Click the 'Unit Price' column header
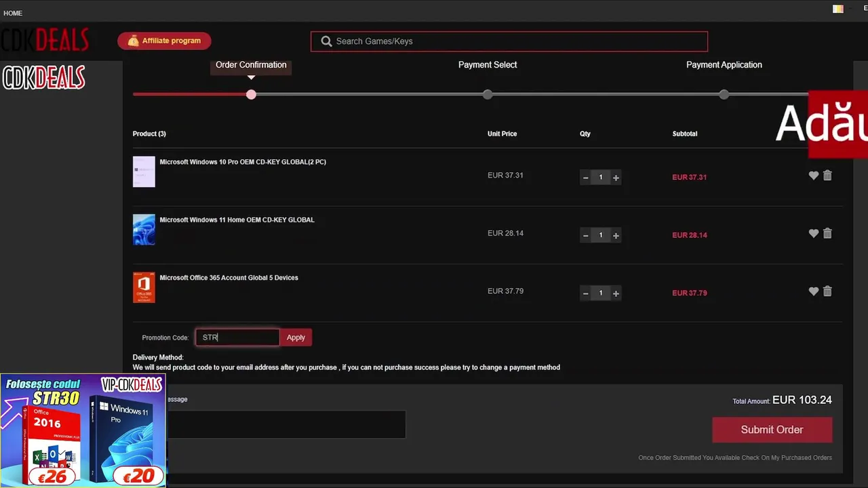Viewport: 868px width, 488px height. click(502, 134)
